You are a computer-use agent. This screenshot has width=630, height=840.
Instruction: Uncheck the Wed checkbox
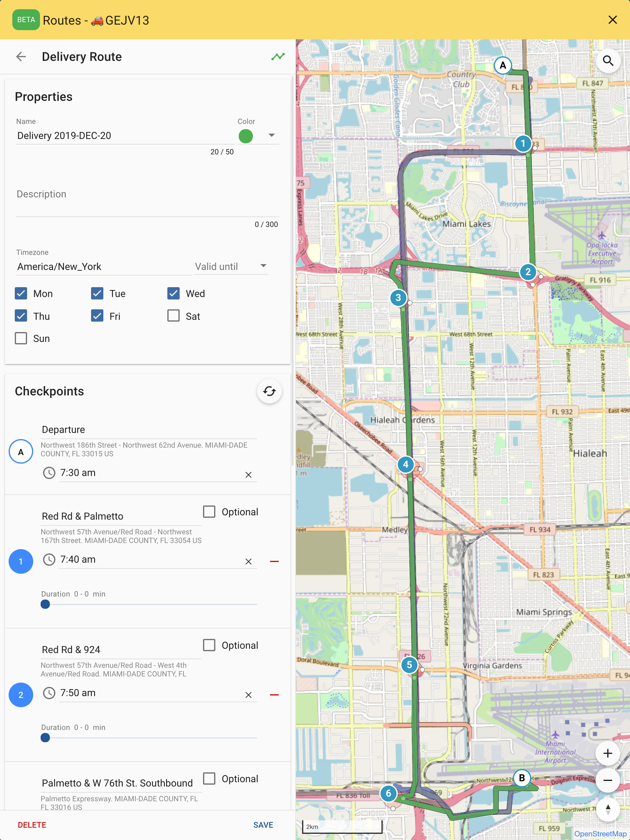(173, 294)
